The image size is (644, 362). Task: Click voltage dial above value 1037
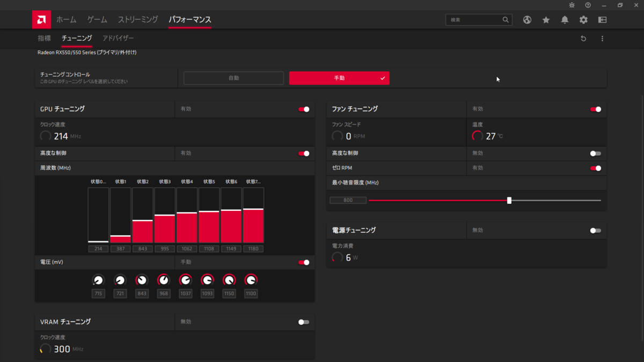tap(185, 280)
